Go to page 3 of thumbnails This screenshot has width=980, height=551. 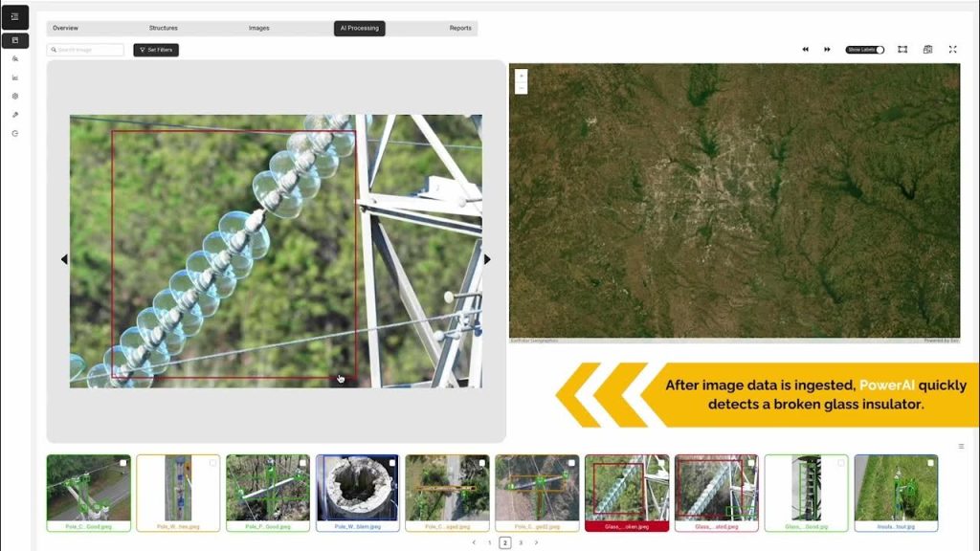pos(521,542)
